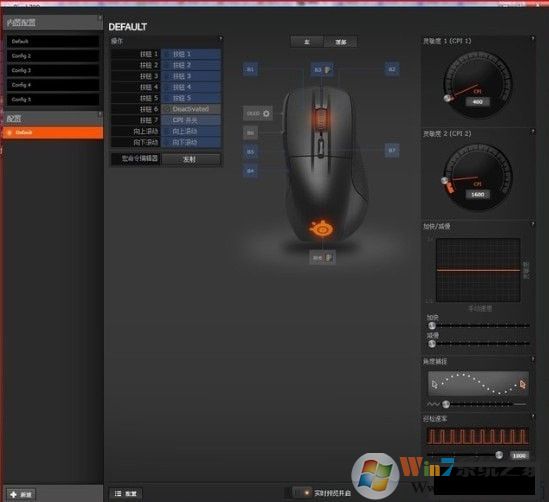This screenshot has width=549, height=502.
Task: Open the 按钮 1 action assignment
Action: coord(191,54)
